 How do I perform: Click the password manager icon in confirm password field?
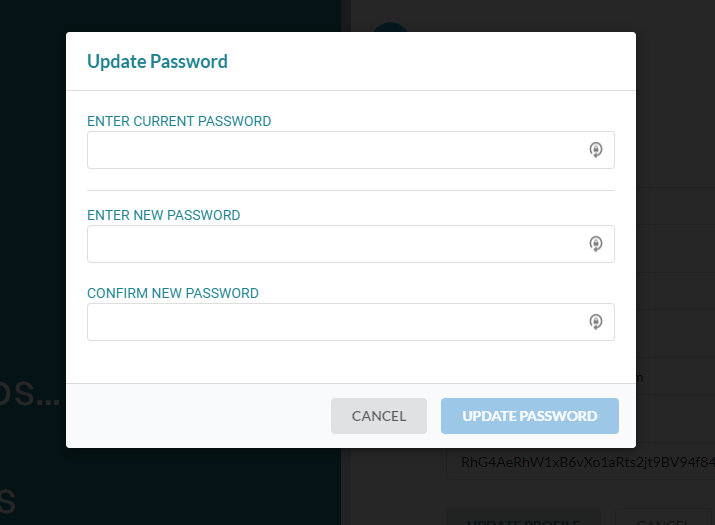tap(596, 322)
